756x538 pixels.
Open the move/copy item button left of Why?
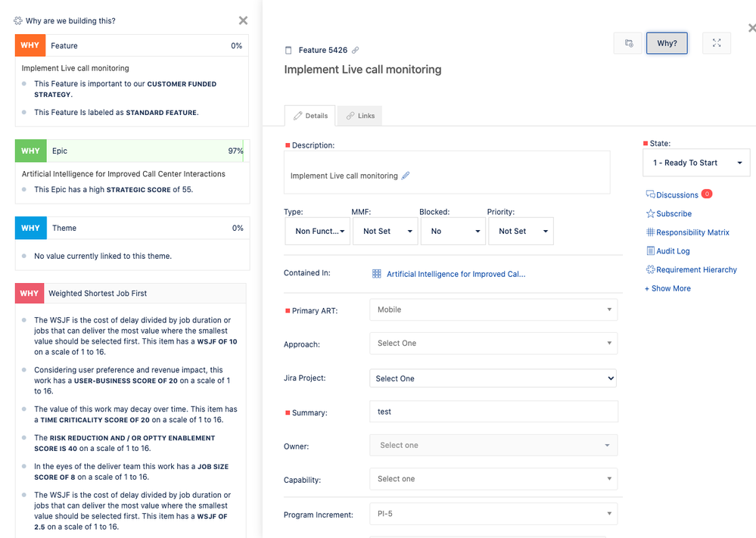(x=628, y=43)
